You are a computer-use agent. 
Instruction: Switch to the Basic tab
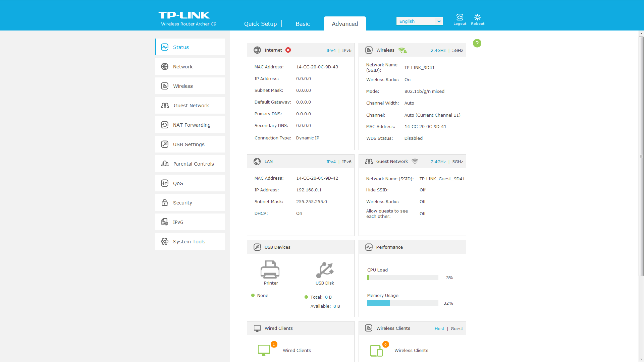tap(303, 24)
